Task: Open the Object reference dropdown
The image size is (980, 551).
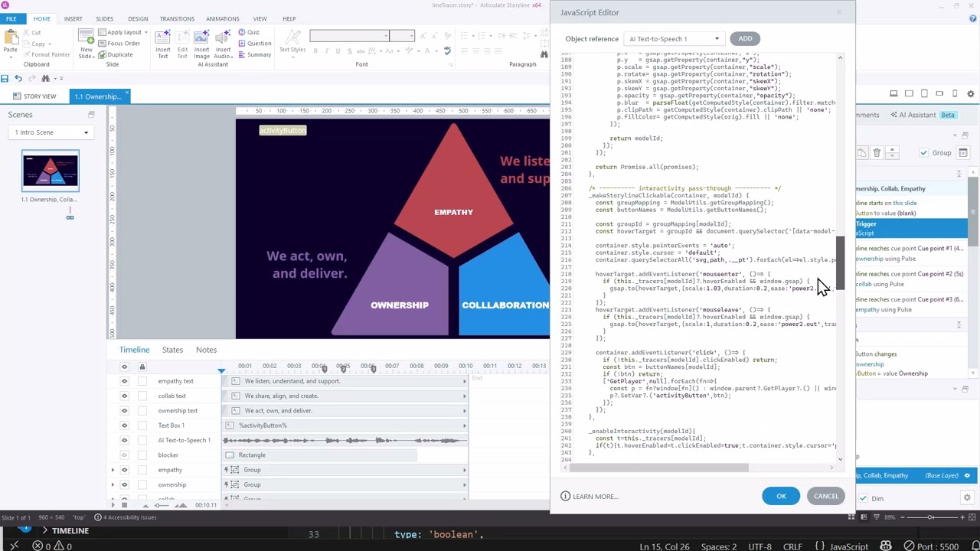Action: click(x=674, y=39)
